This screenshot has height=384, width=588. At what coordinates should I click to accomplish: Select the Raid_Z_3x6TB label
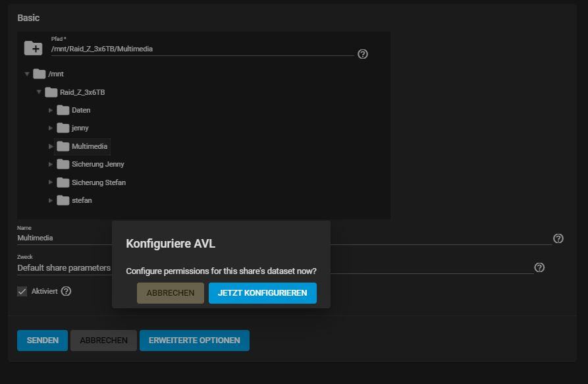[x=82, y=92]
